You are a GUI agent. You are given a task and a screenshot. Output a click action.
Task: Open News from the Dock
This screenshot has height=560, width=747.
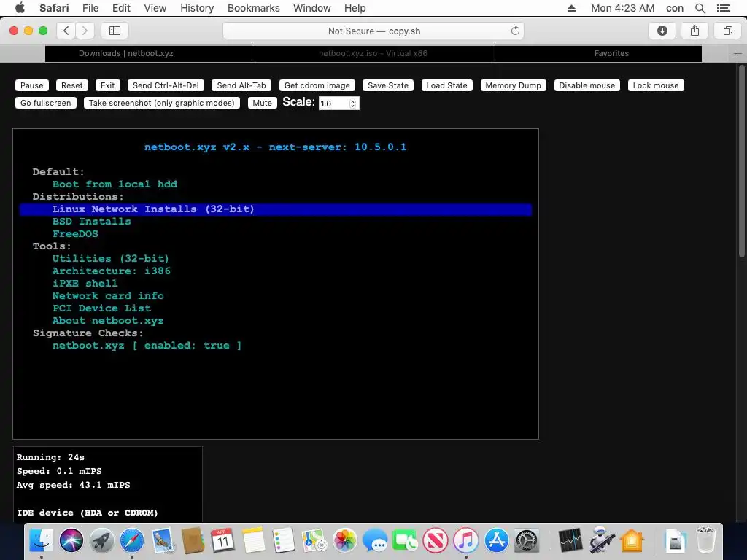point(436,541)
